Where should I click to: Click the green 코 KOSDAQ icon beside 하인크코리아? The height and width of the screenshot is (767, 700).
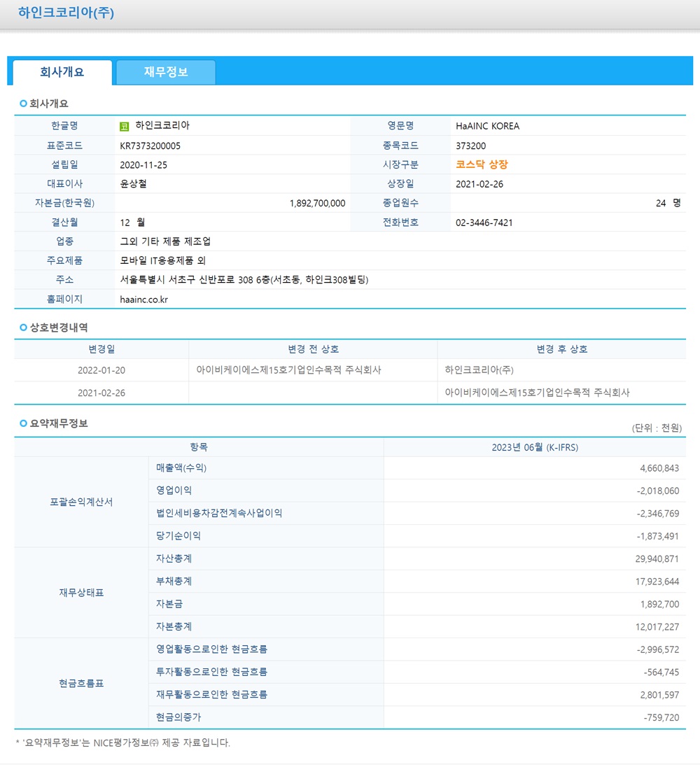pos(124,127)
